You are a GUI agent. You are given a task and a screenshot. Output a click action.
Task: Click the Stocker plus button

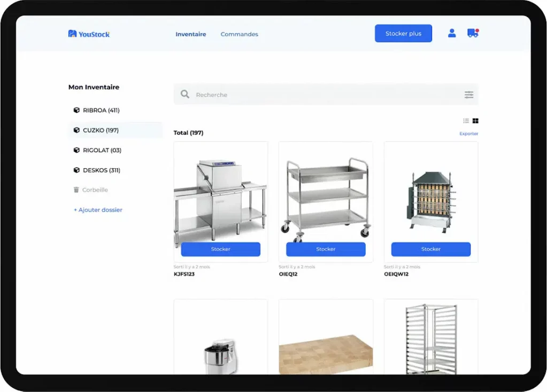point(403,33)
